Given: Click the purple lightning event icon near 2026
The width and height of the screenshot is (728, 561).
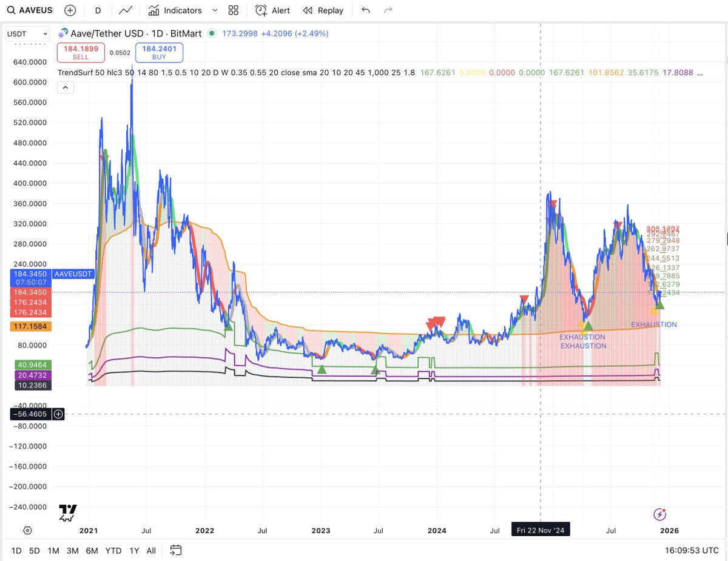Looking at the screenshot, I should [x=659, y=515].
